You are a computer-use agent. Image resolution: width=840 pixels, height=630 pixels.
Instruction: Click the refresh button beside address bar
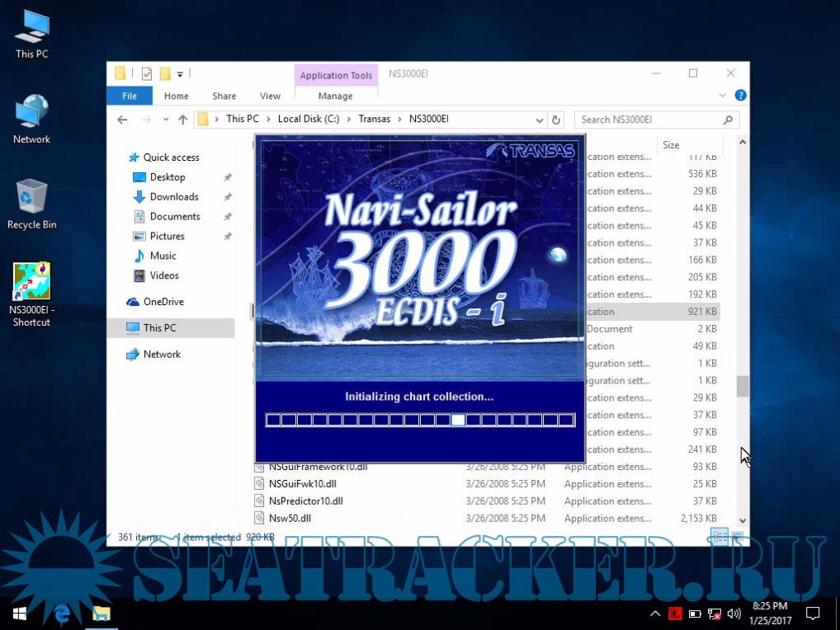pyautogui.click(x=557, y=120)
